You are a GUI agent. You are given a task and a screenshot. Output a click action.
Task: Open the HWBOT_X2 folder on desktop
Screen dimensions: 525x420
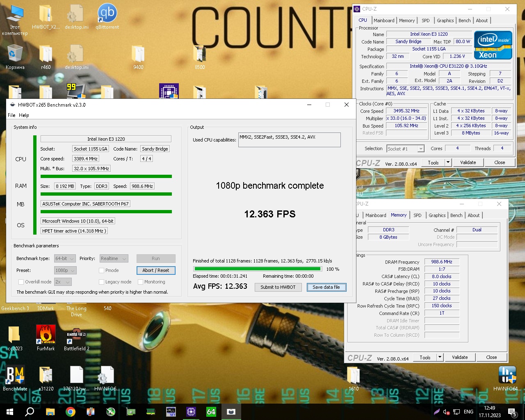coord(46,16)
